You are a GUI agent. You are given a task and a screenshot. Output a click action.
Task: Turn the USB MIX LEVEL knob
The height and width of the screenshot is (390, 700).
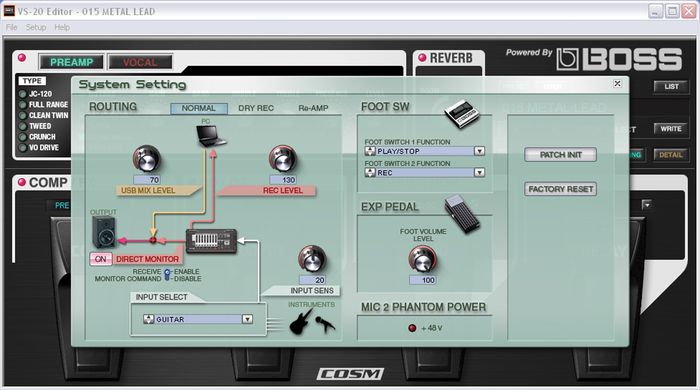(x=146, y=159)
